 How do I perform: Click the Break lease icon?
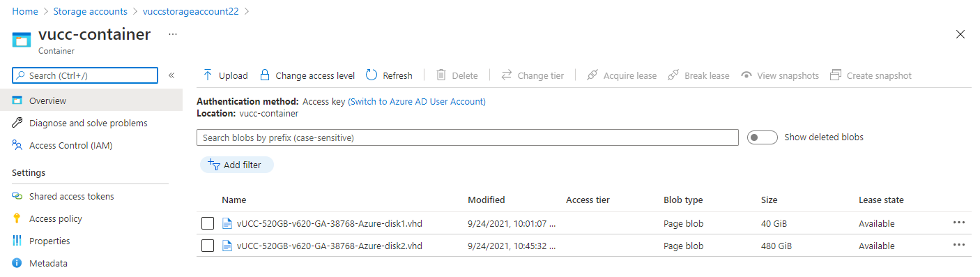point(673,75)
